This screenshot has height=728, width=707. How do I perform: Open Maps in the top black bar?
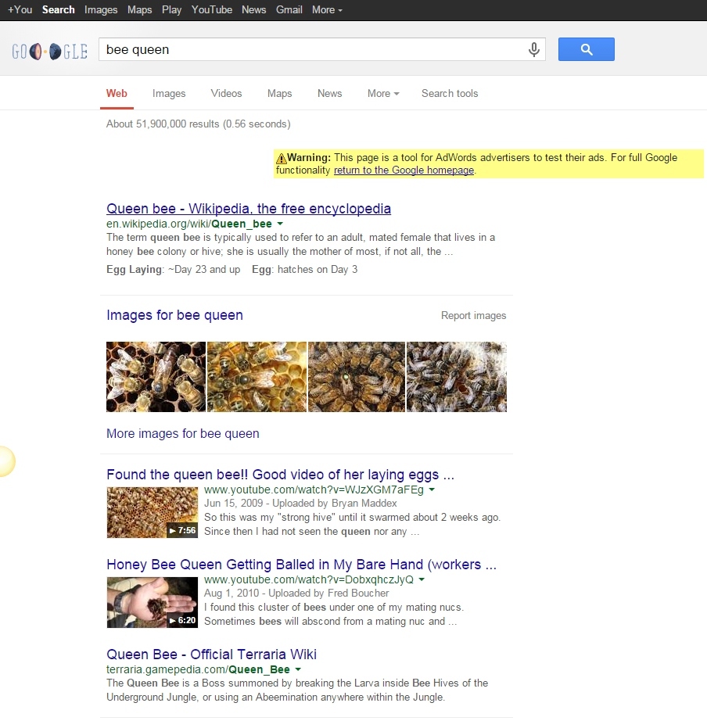[x=140, y=9]
